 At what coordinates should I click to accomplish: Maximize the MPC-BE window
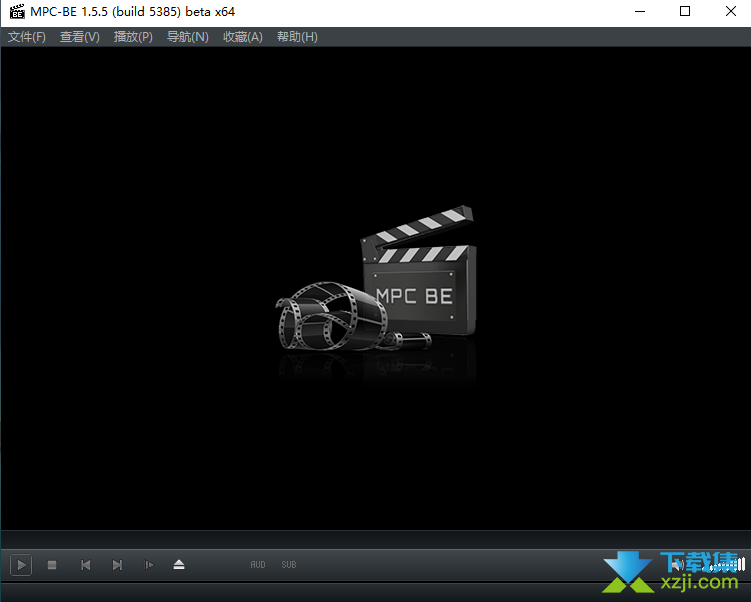click(x=685, y=11)
